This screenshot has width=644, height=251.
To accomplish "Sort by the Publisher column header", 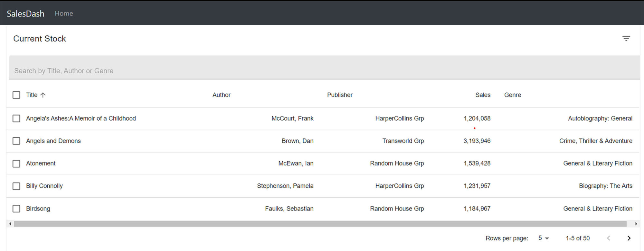I will click(340, 95).
